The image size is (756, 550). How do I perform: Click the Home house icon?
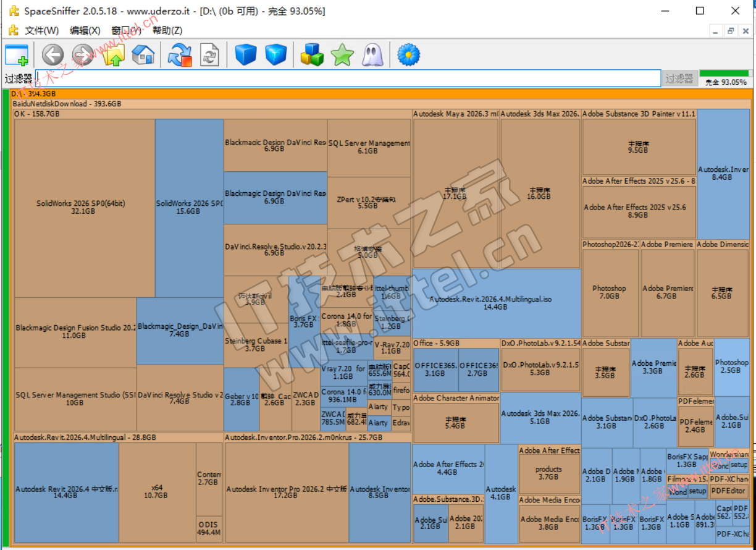143,55
